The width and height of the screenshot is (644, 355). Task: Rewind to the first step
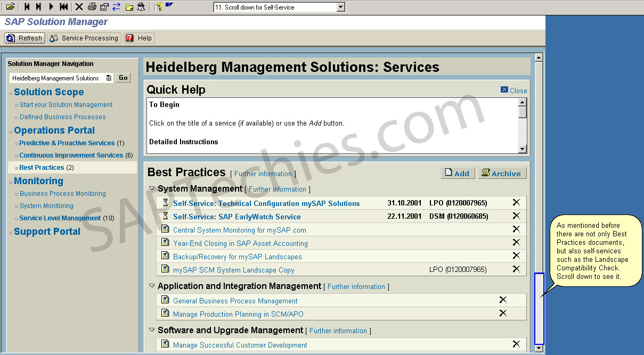click(64, 7)
